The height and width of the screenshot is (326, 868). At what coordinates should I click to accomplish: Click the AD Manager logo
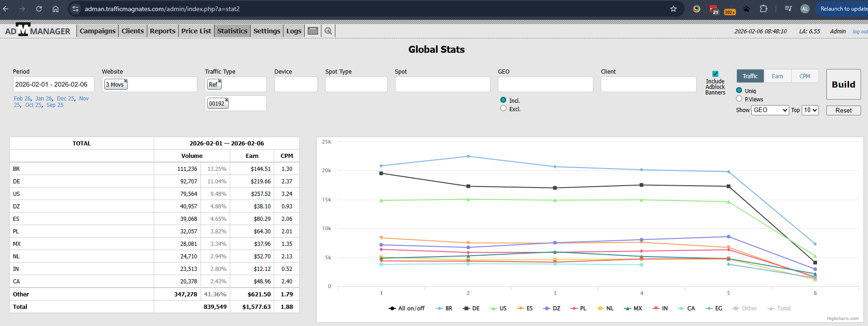(38, 31)
